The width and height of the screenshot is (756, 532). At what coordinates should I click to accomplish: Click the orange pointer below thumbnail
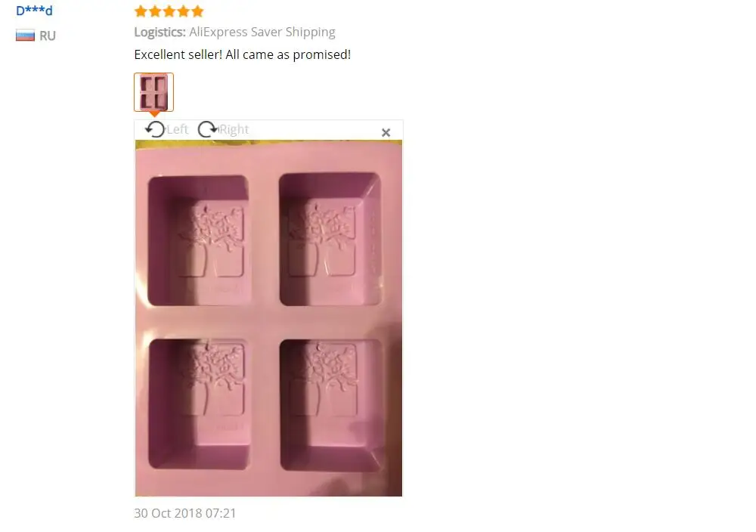coord(154,113)
